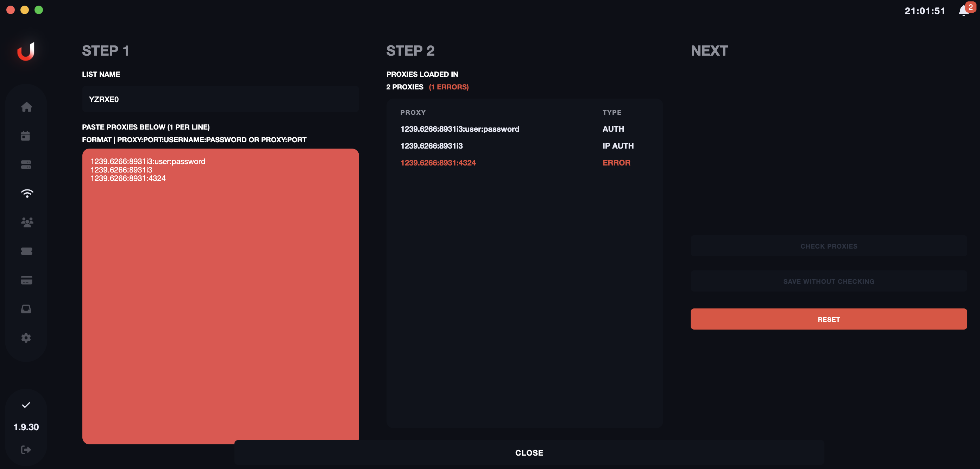The width and height of the screenshot is (980, 469).
Task: Select the error proxy row 1239.6266:8931:4324
Action: (x=438, y=163)
